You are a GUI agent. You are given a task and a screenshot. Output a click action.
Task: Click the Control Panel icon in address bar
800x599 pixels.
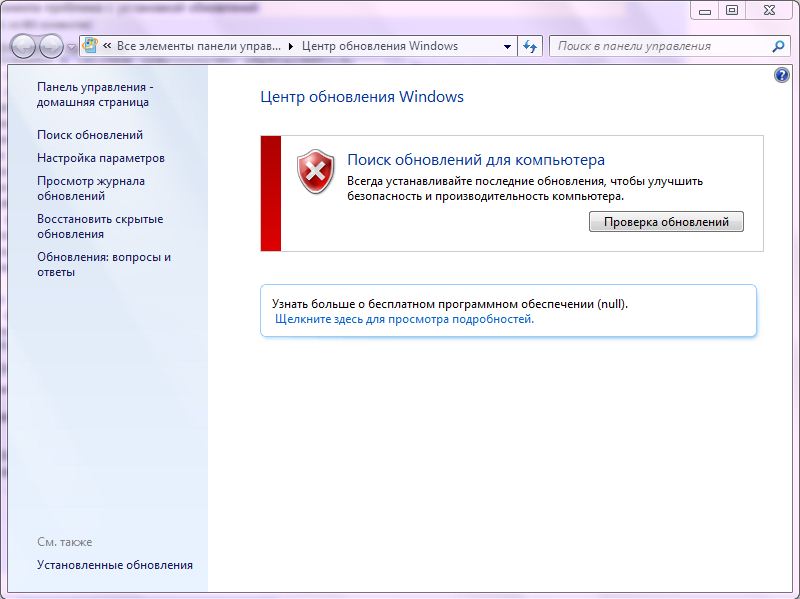click(x=90, y=45)
